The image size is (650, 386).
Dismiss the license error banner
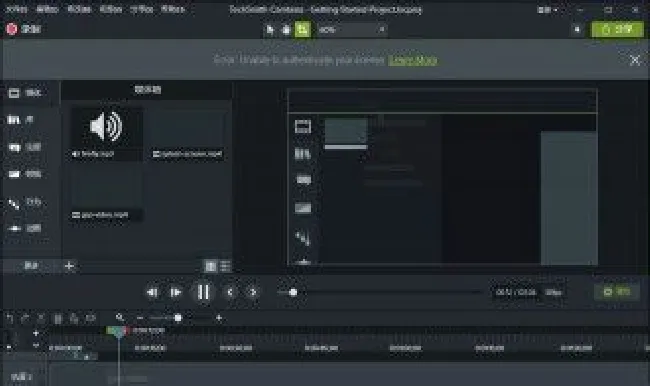(x=635, y=61)
